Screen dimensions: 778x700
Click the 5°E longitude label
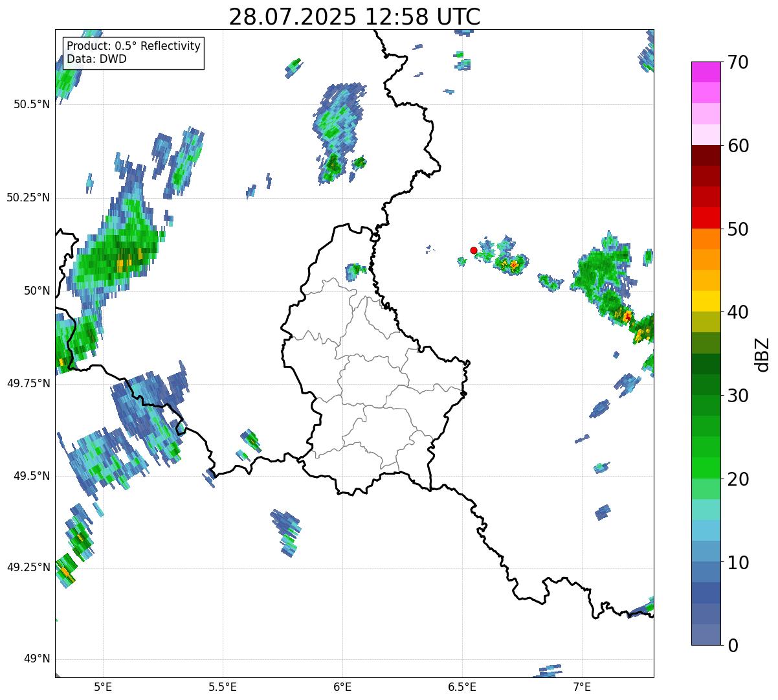[x=103, y=686]
